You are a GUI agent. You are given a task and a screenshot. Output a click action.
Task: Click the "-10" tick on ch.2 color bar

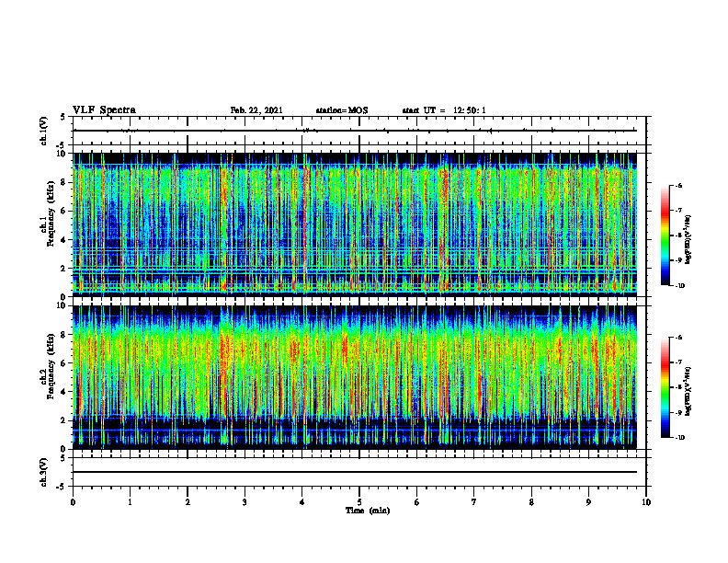(679, 438)
